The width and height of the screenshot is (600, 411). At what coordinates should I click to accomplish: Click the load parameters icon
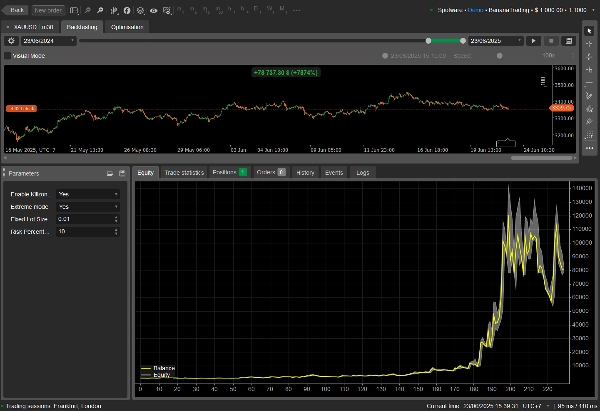click(x=109, y=173)
